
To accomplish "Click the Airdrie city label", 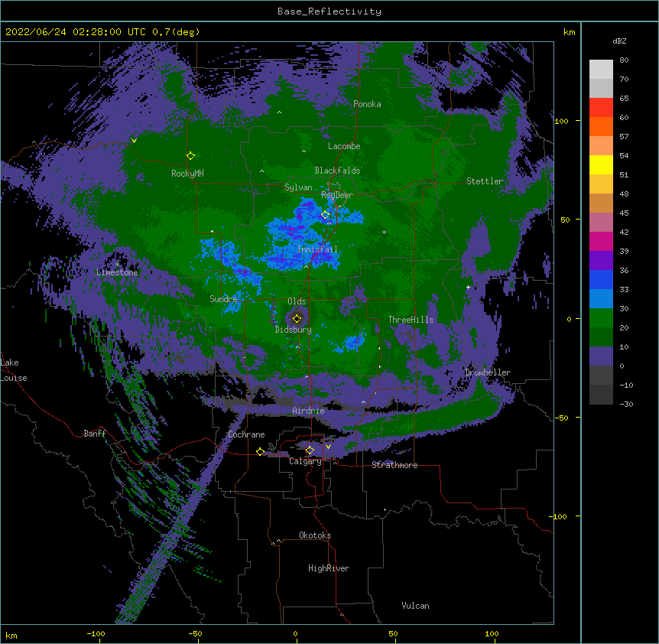I will (309, 411).
